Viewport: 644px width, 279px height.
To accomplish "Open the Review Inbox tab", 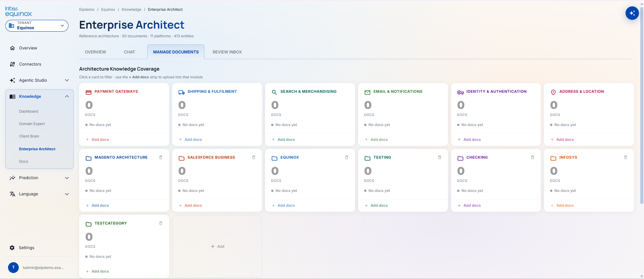I will 227,52.
